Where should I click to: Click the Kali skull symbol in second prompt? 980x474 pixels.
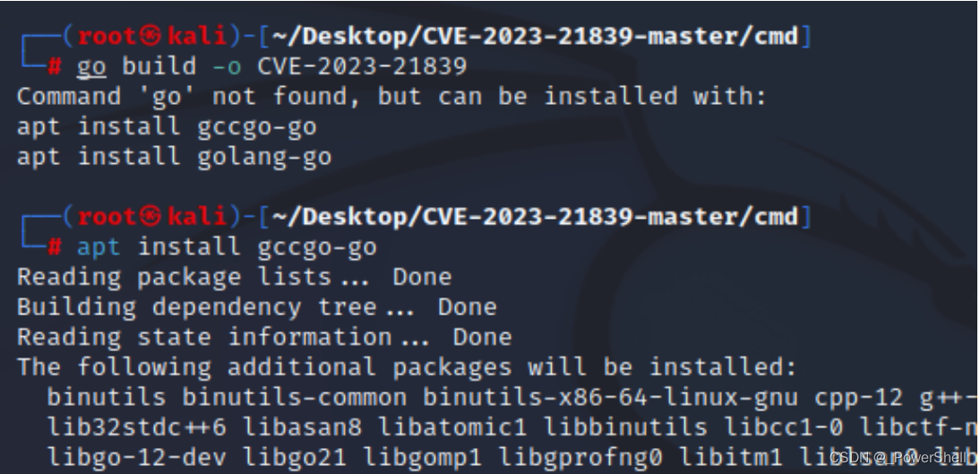pos(150,216)
